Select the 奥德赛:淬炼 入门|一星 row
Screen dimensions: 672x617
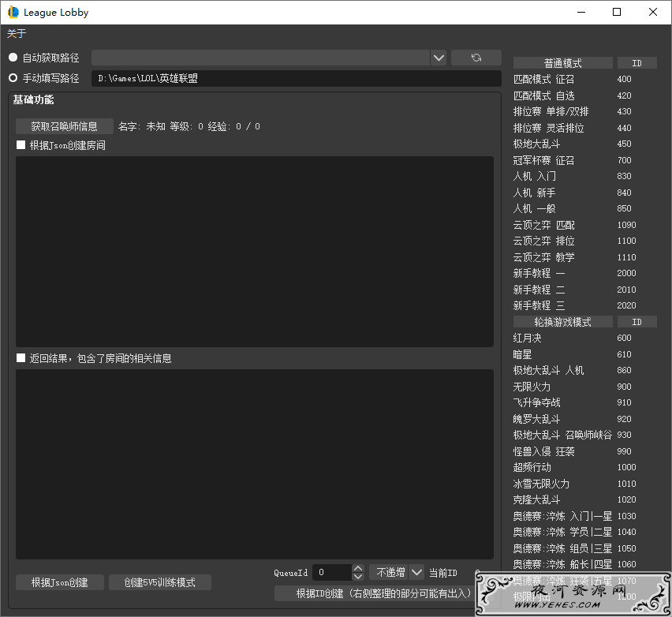point(585,516)
